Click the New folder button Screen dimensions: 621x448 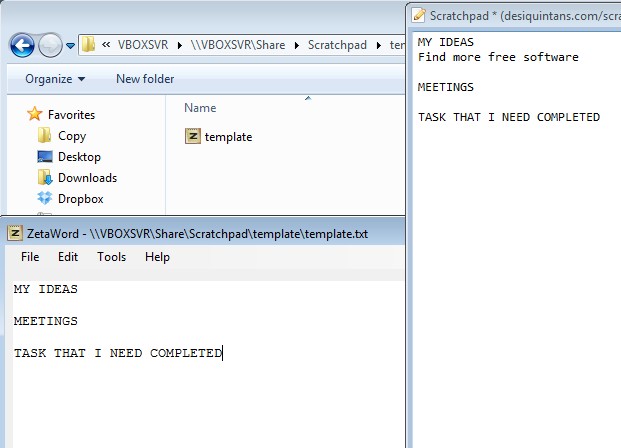pyautogui.click(x=145, y=79)
